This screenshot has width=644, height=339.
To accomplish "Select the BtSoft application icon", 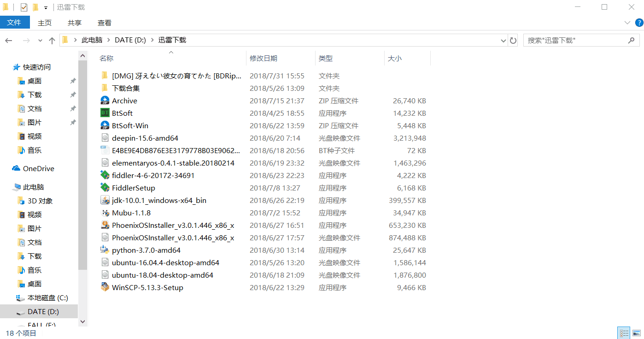I will point(105,113).
